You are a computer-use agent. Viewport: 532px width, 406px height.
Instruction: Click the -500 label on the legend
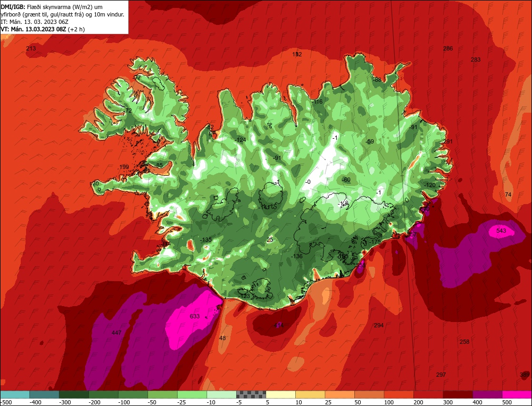[6, 402]
